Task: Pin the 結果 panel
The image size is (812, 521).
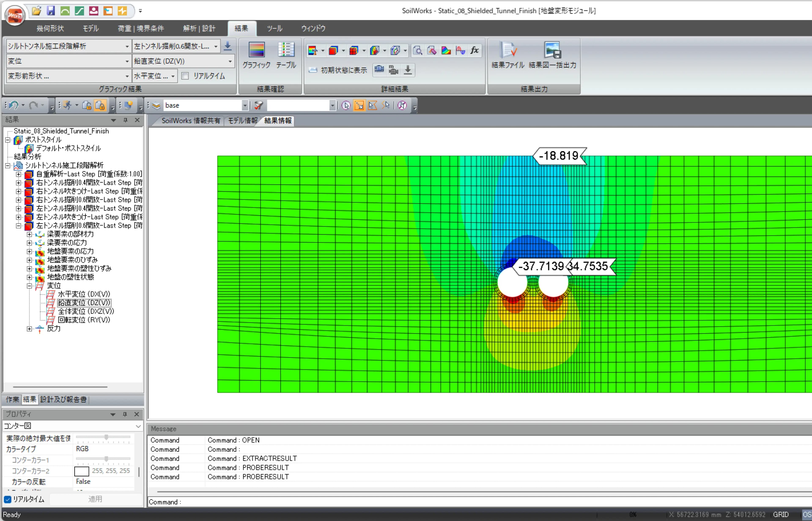Action: [125, 120]
